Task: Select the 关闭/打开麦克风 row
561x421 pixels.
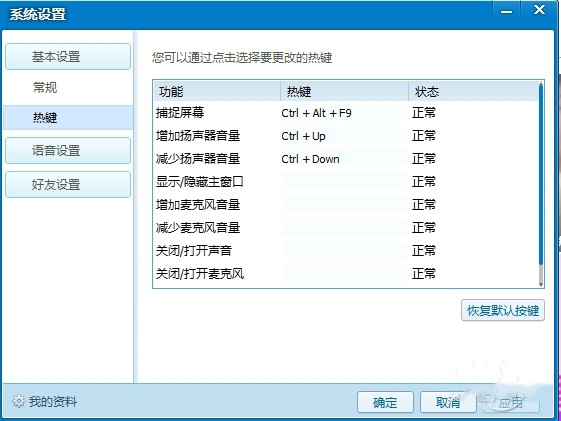Action: tap(346, 274)
